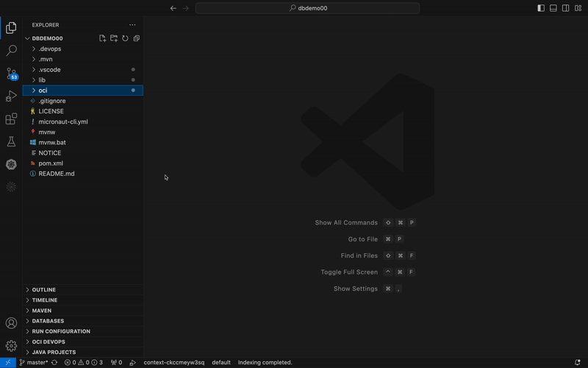Open the Manage gear menu
Image resolution: width=588 pixels, height=368 pixels.
[11, 346]
